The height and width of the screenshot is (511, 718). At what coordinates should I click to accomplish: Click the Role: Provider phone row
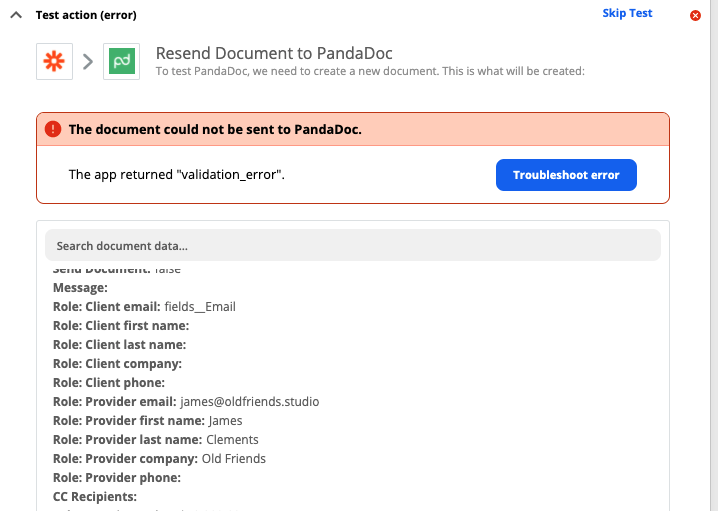point(117,478)
